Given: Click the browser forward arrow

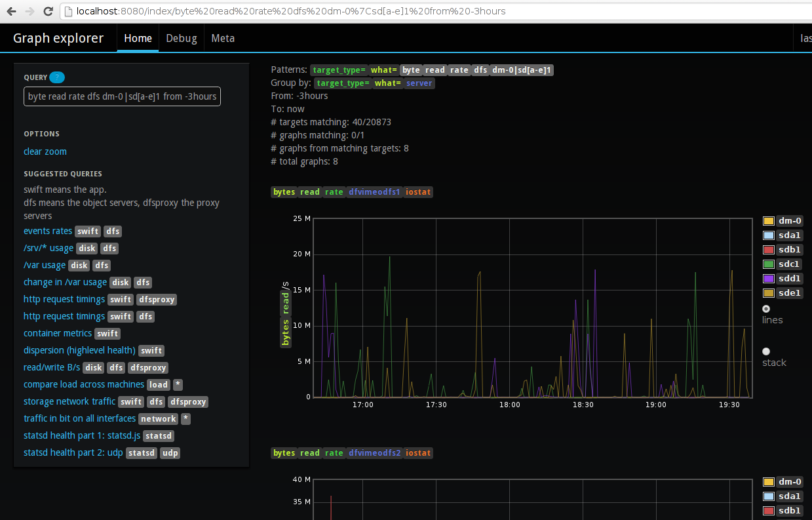Looking at the screenshot, I should [x=29, y=11].
